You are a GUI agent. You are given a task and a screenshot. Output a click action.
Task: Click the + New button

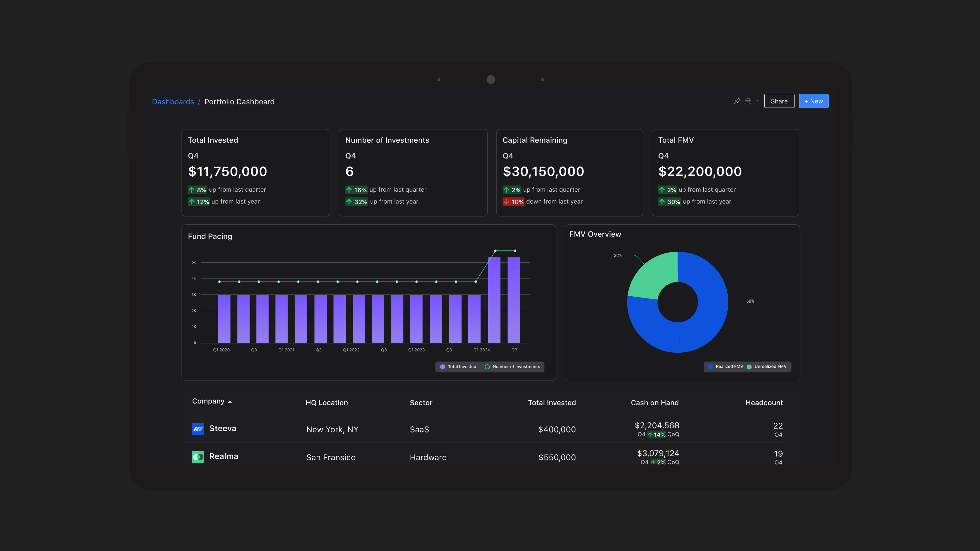pos(813,101)
